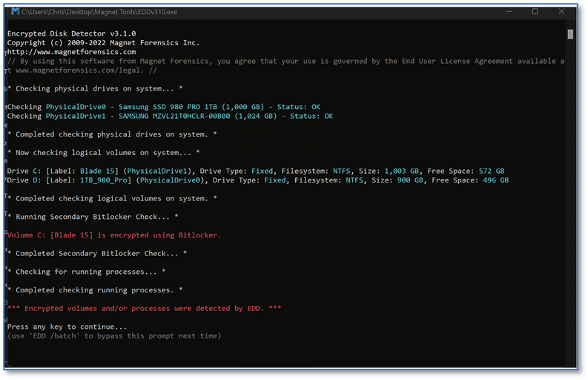
Task: Click the console window app icon
Action: [x=15, y=12]
